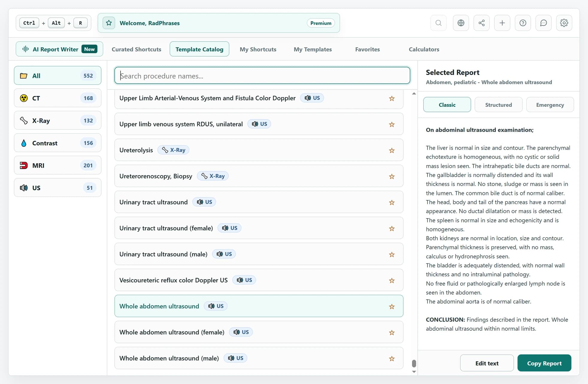Open the globe language icon
This screenshot has width=588, height=384.
461,23
